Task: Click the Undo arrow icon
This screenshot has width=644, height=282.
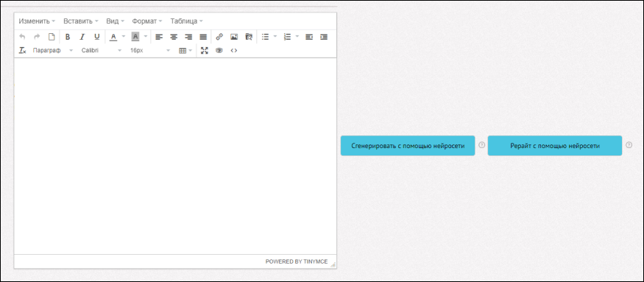Action: coord(22,37)
